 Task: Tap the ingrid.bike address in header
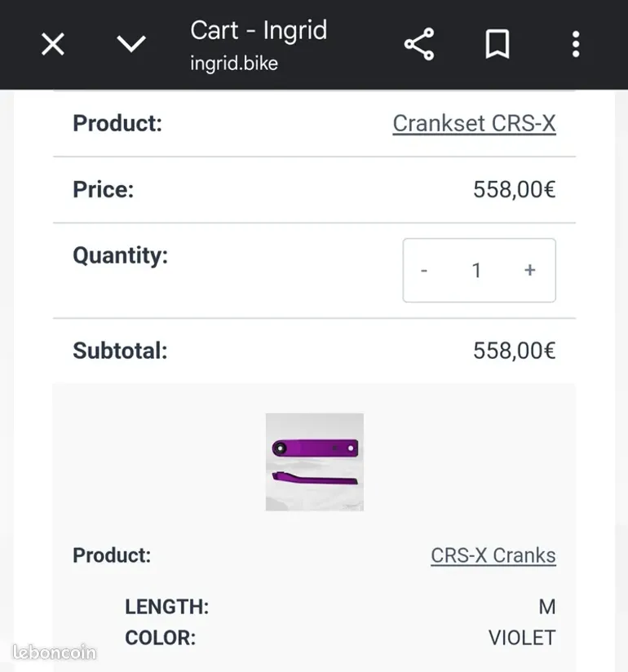click(234, 64)
